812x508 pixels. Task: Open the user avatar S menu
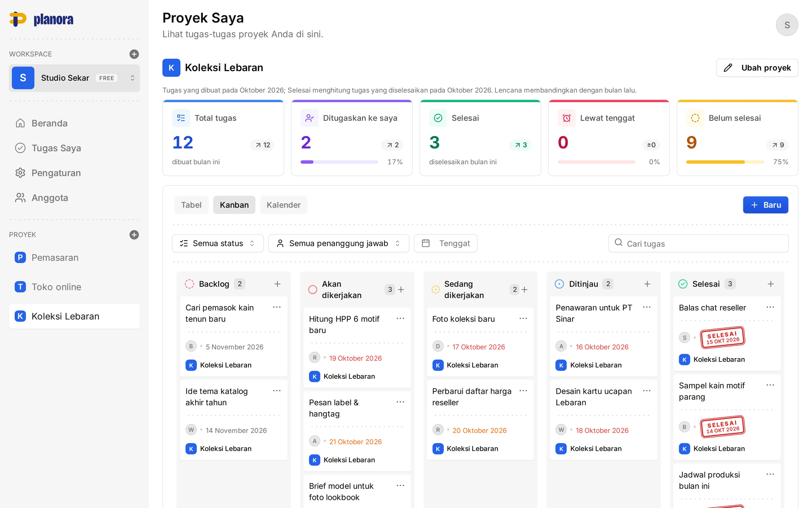click(x=787, y=25)
